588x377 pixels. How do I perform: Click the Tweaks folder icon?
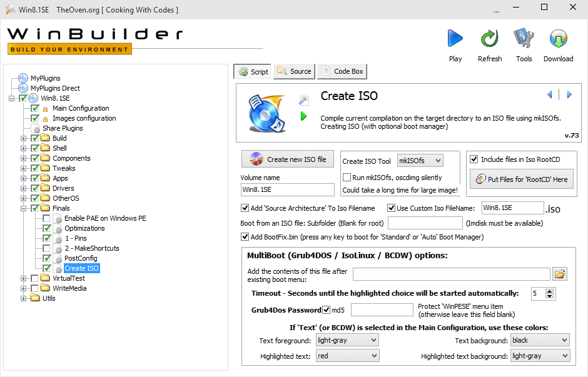pyautogui.click(x=45, y=168)
